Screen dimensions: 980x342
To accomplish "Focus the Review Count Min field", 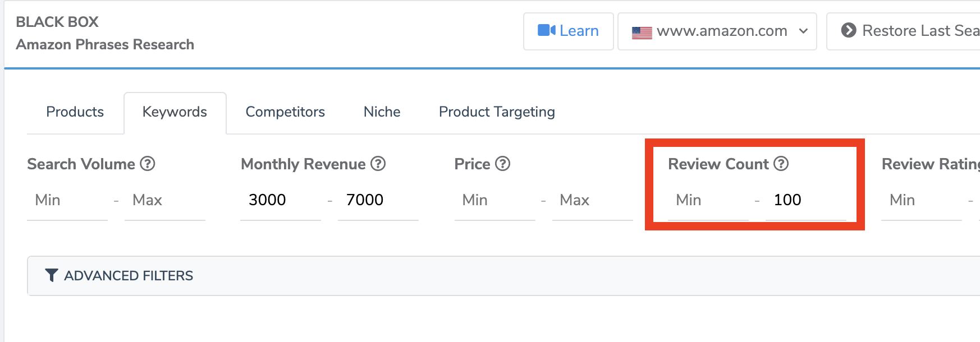I will click(708, 200).
